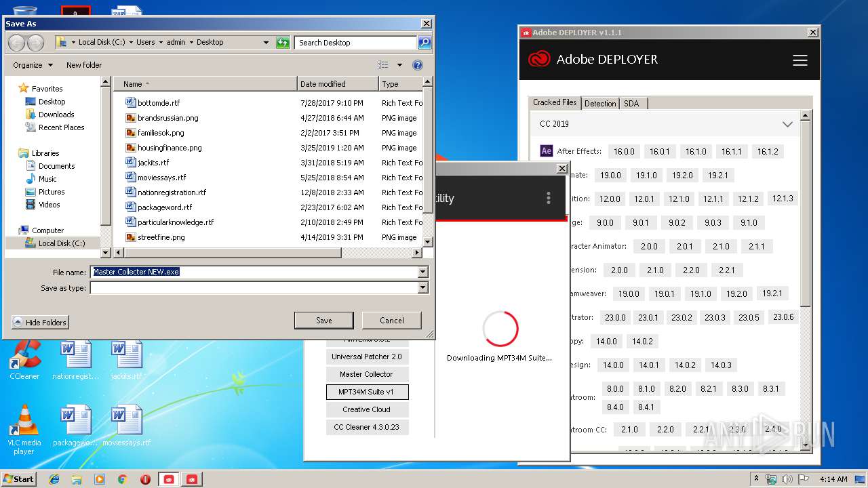
Task: Show hidden system tray icons
Action: 756,479
